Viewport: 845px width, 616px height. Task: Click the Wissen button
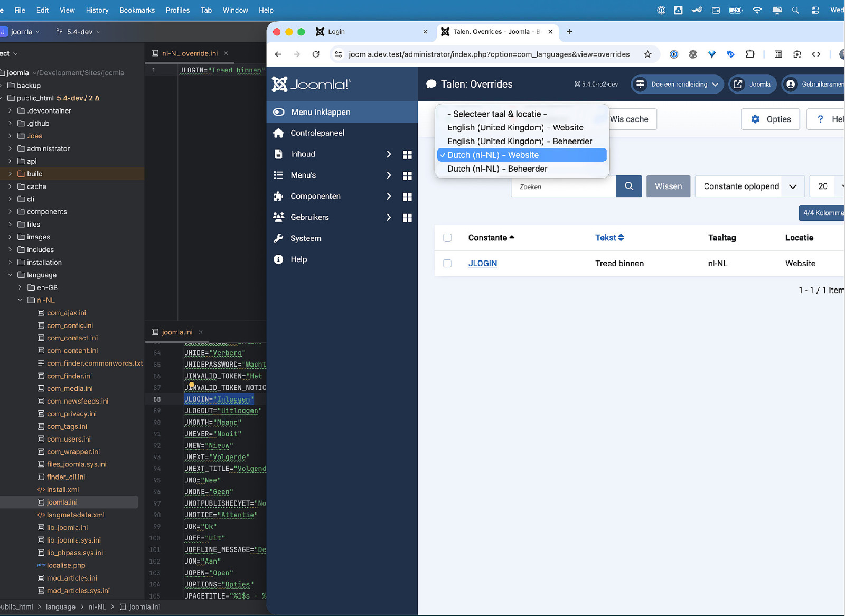pyautogui.click(x=668, y=186)
